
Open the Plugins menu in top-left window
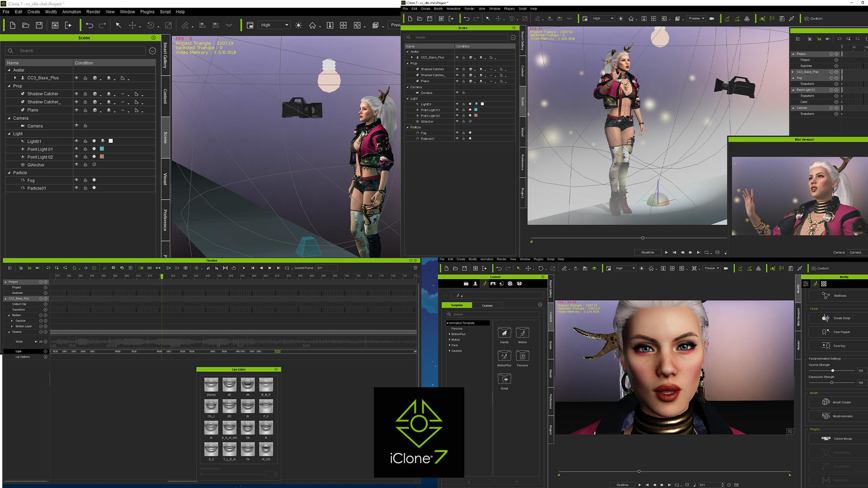[147, 12]
